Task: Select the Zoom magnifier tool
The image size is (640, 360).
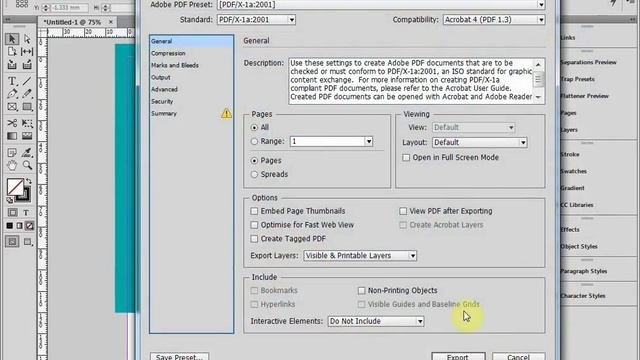Action: coord(27,165)
